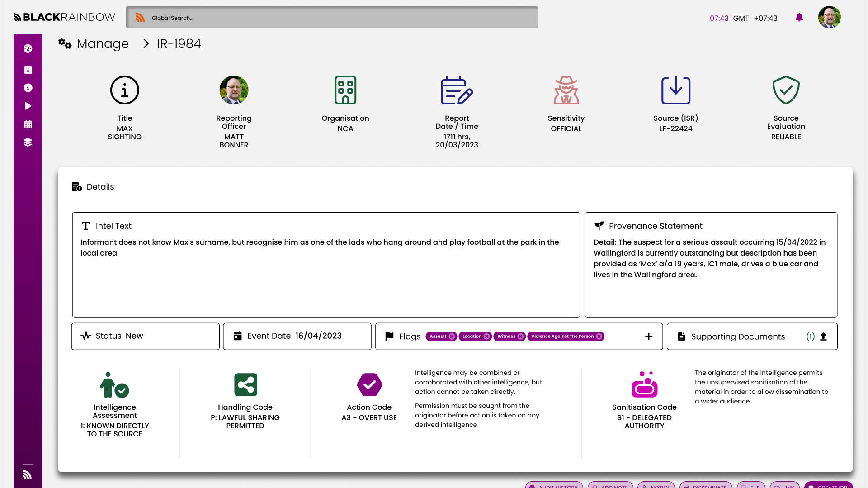Open notifications via the bell icon
Viewport: 868px width, 488px height.
coord(799,17)
